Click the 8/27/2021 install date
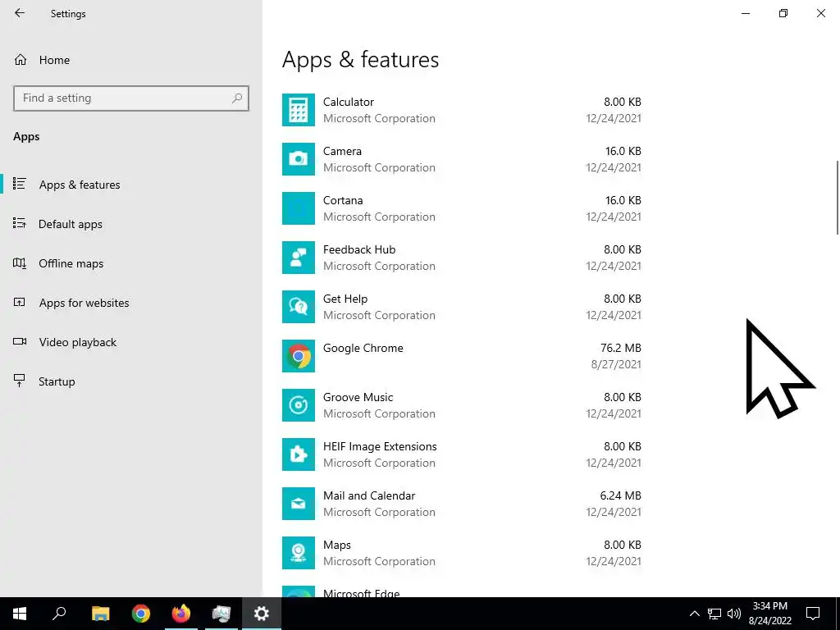 coord(616,364)
